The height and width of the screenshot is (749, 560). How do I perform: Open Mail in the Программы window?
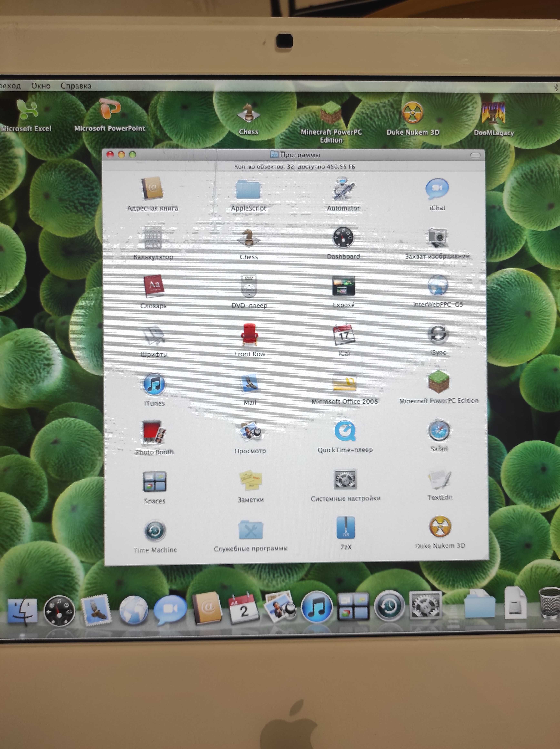point(250,383)
